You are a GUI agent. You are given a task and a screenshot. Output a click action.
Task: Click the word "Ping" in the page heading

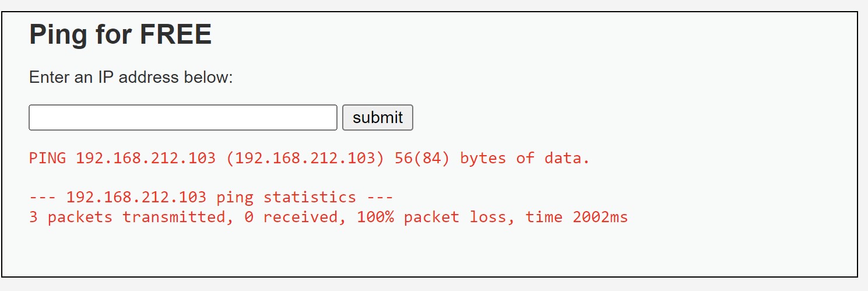pos(57,35)
